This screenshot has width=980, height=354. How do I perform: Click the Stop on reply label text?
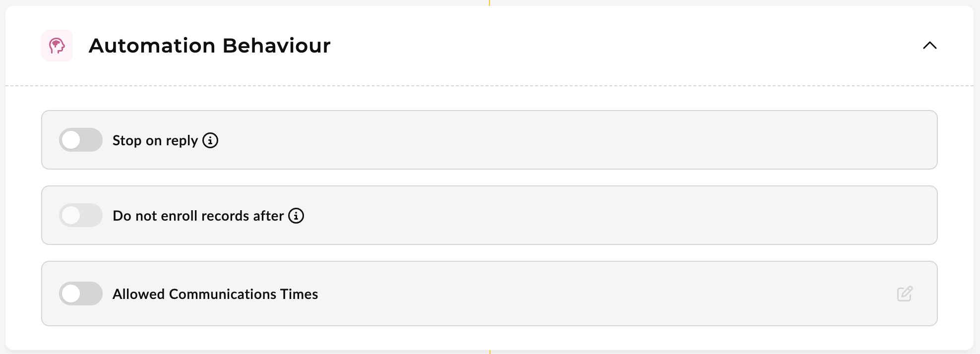155,140
